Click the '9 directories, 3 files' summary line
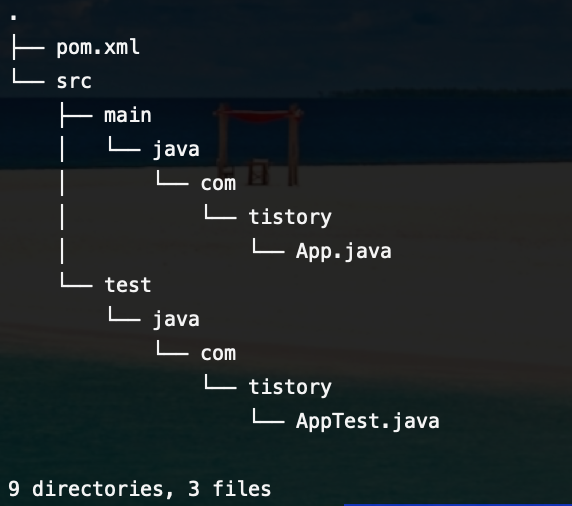Image resolution: width=572 pixels, height=506 pixels. [x=140, y=489]
